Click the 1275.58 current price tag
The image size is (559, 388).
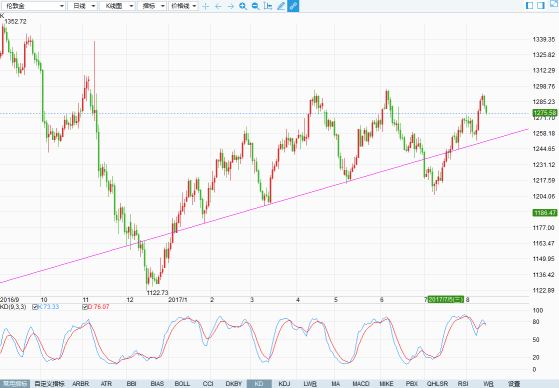tap(545, 113)
